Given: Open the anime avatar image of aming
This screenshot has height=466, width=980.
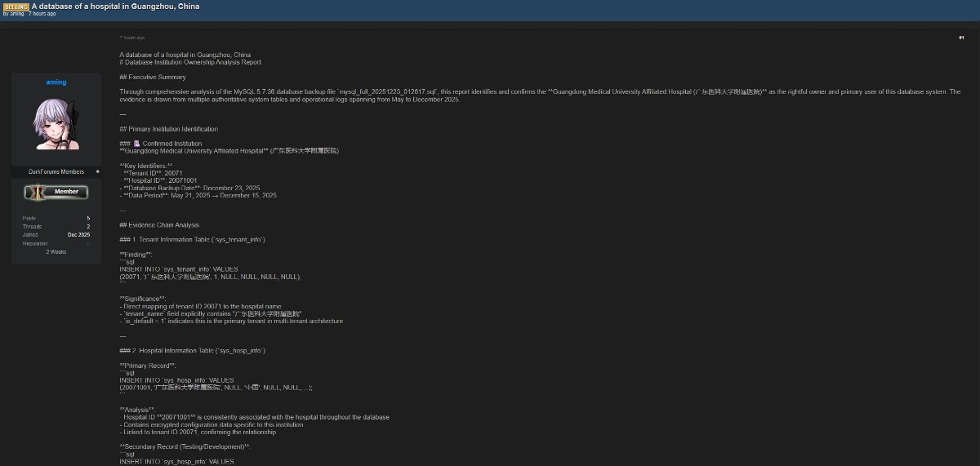Looking at the screenshot, I should tap(56, 124).
